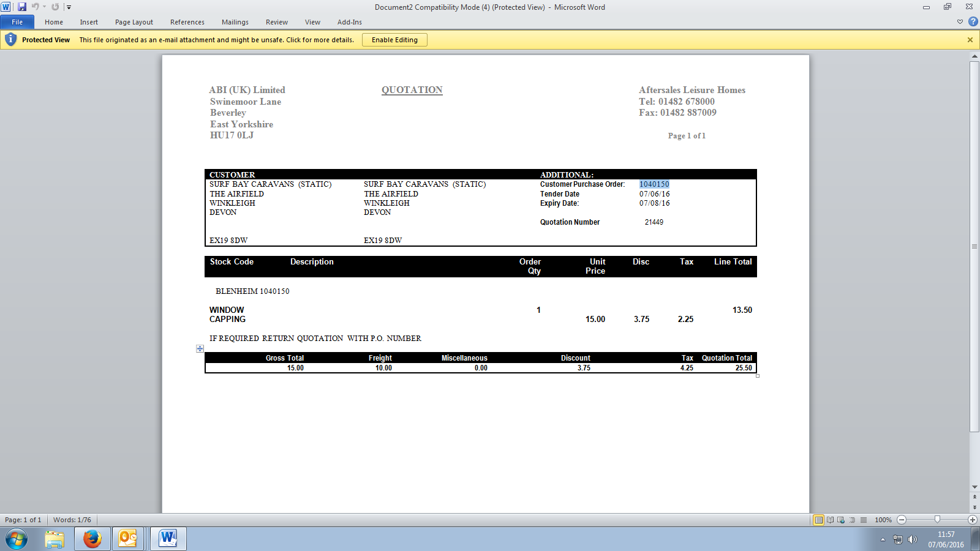Click the Quotation Total value 25.50
This screenshot has width=980, height=551.
(744, 368)
